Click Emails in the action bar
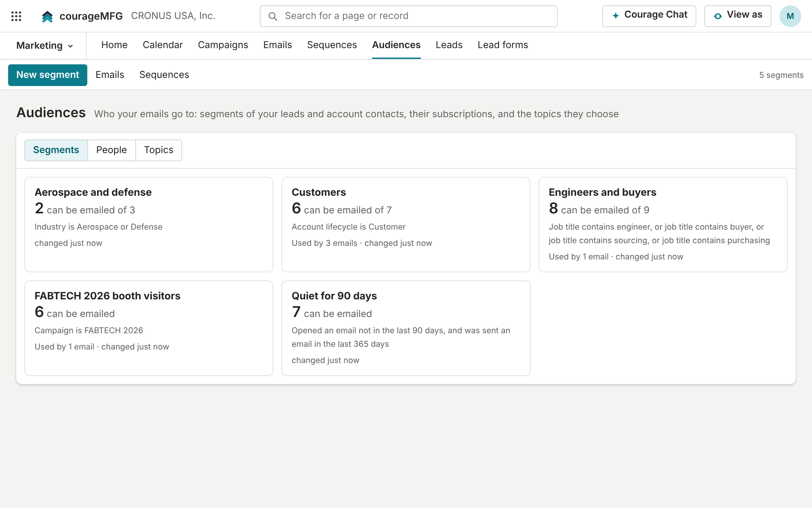Viewport: 812px width, 508px height. pos(110,75)
